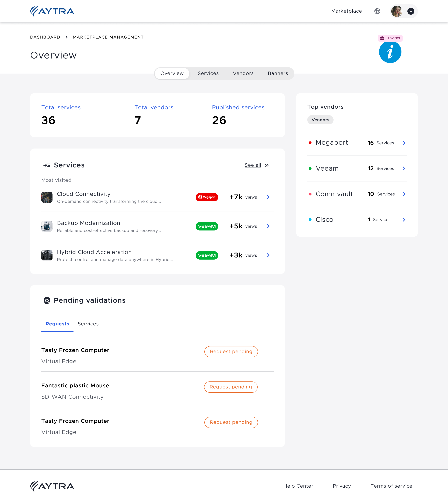The height and width of the screenshot is (503, 448).
Task: Click the Aytra logo in the header
Action: (52, 11)
